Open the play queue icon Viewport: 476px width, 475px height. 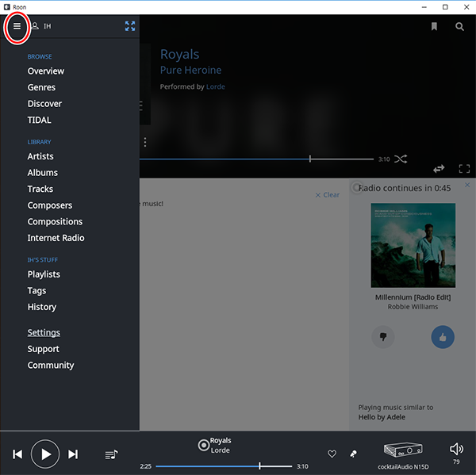[x=111, y=454]
